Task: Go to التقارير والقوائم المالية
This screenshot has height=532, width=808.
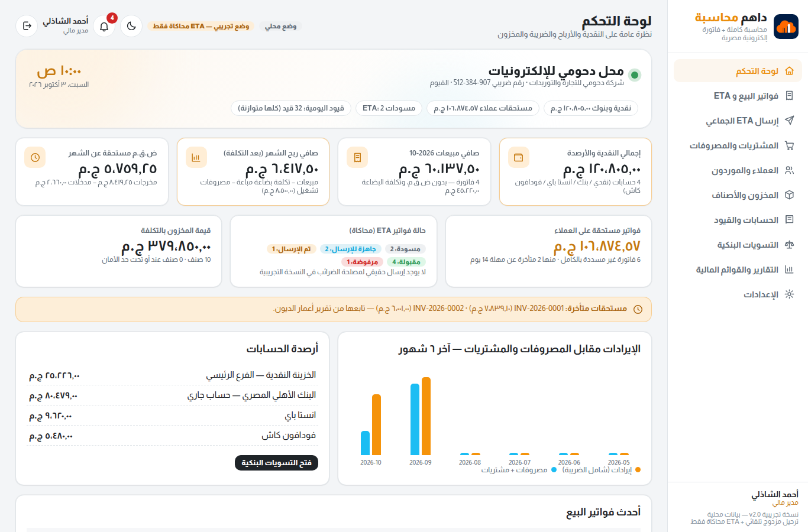Action: (738, 270)
